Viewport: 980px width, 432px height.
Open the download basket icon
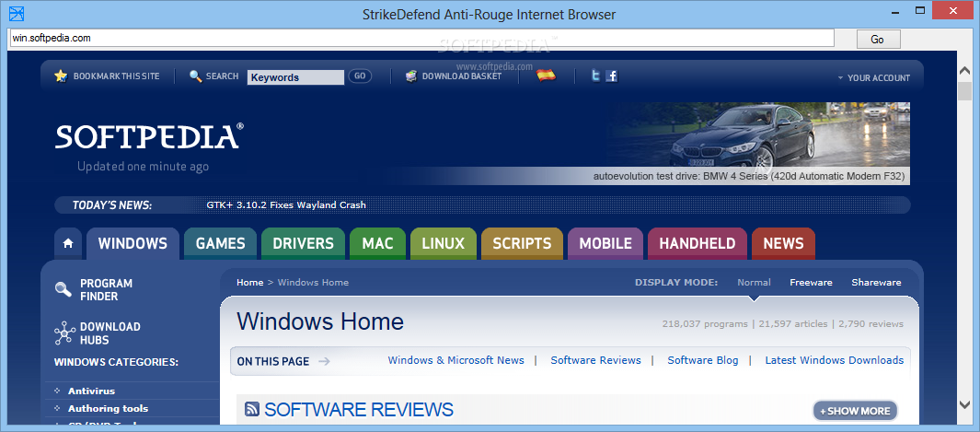411,76
